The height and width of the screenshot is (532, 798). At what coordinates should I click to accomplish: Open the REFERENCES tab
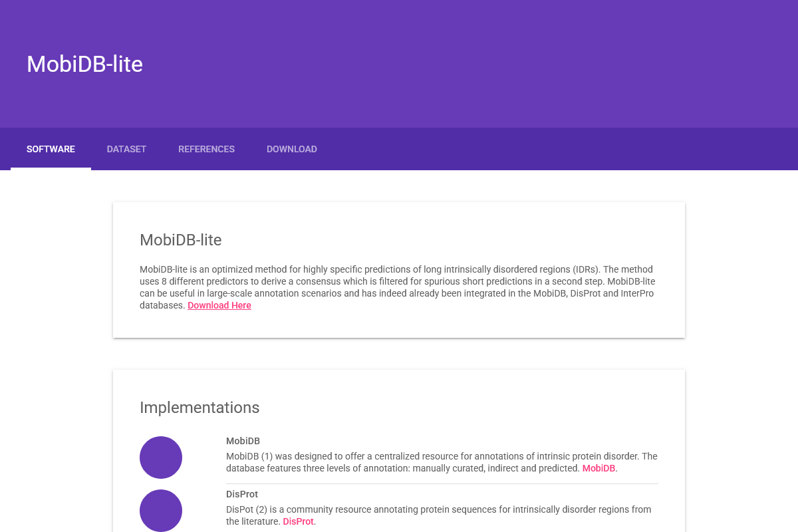206,149
